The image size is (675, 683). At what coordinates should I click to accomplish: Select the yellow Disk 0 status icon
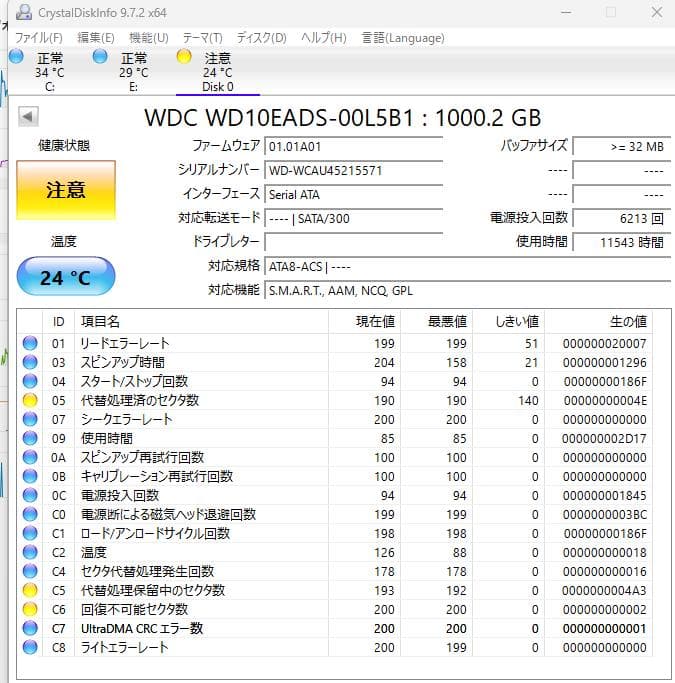pos(184,56)
